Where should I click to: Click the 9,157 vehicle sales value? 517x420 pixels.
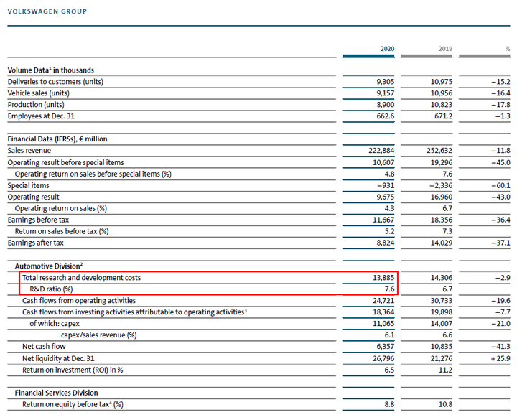[385, 93]
